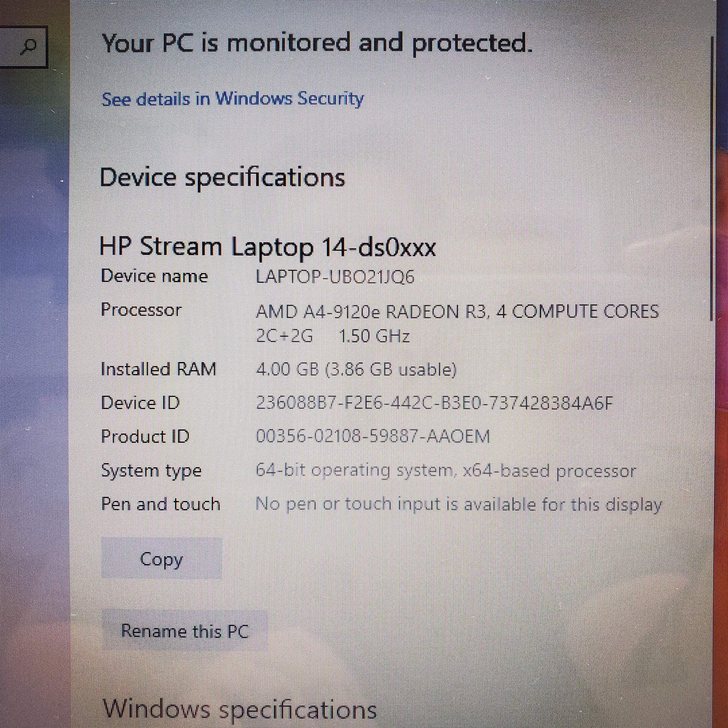The width and height of the screenshot is (728, 728).
Task: Click the Rename this PC button
Action: 185,631
